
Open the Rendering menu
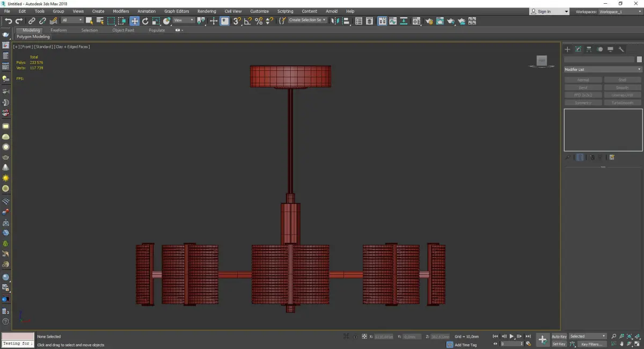tap(207, 11)
